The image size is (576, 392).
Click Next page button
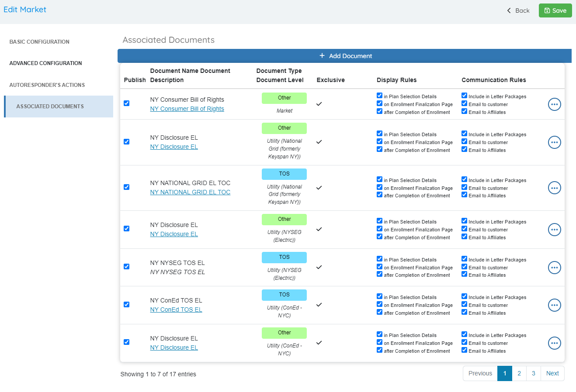point(552,373)
